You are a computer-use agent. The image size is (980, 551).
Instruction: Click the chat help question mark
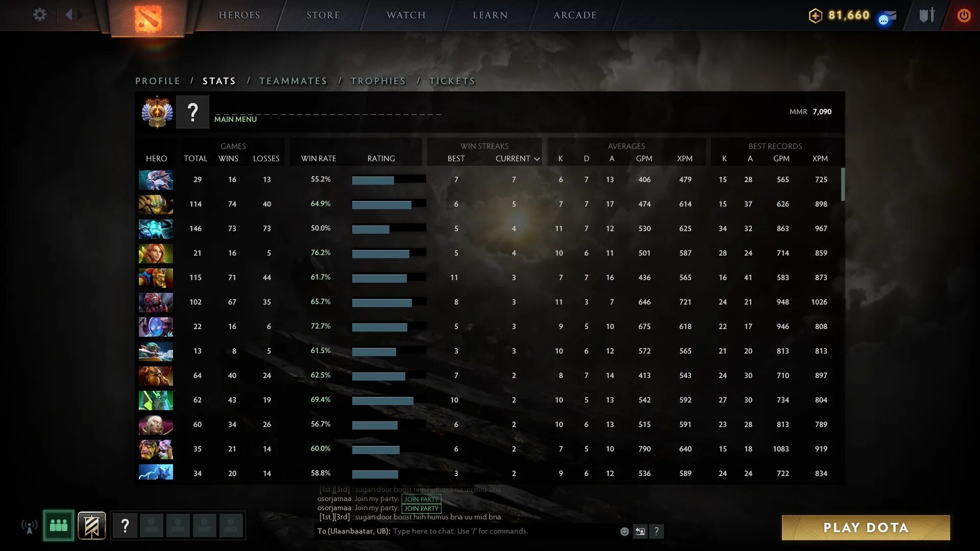point(656,532)
